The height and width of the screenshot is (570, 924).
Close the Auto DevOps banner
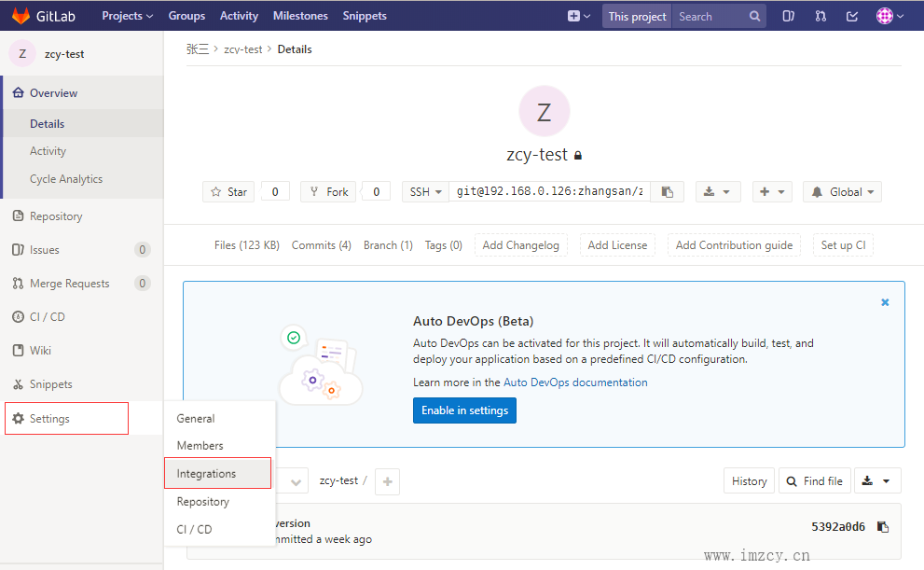[x=885, y=302]
